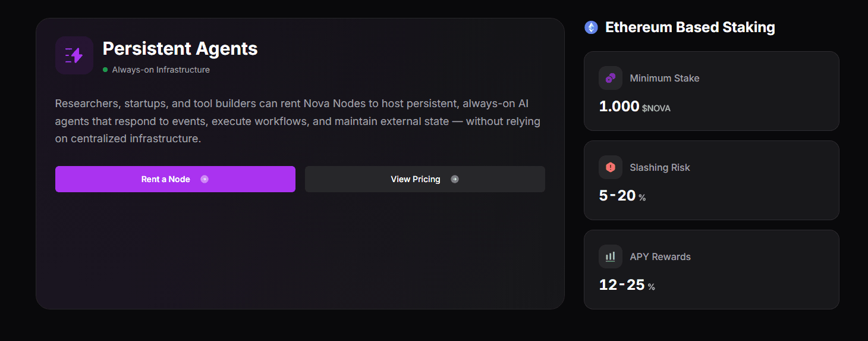Click the arrow icon inside View Pricing
Screen dimensions: 868x341
[x=455, y=179]
